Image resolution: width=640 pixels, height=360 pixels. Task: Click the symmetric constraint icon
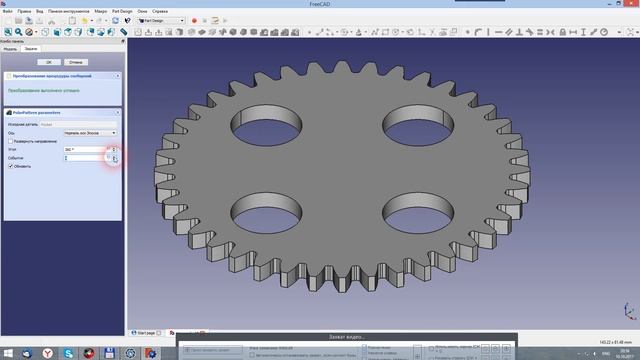[550, 32]
